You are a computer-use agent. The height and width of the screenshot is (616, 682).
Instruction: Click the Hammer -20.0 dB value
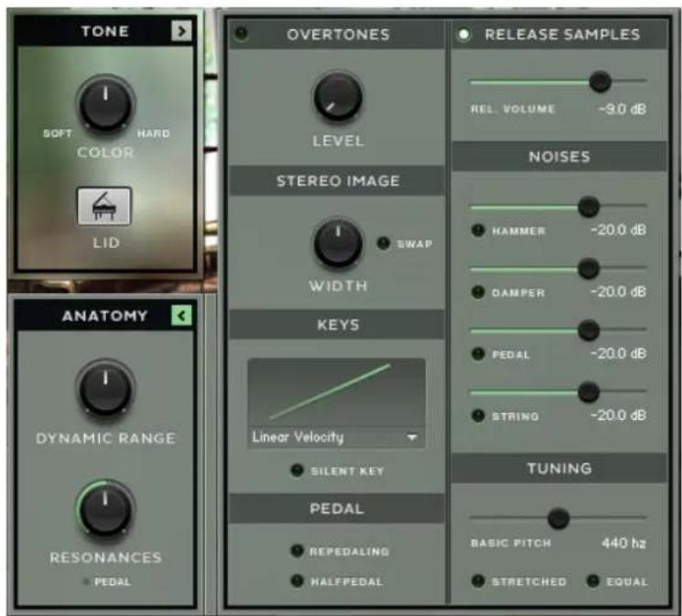pyautogui.click(x=618, y=230)
